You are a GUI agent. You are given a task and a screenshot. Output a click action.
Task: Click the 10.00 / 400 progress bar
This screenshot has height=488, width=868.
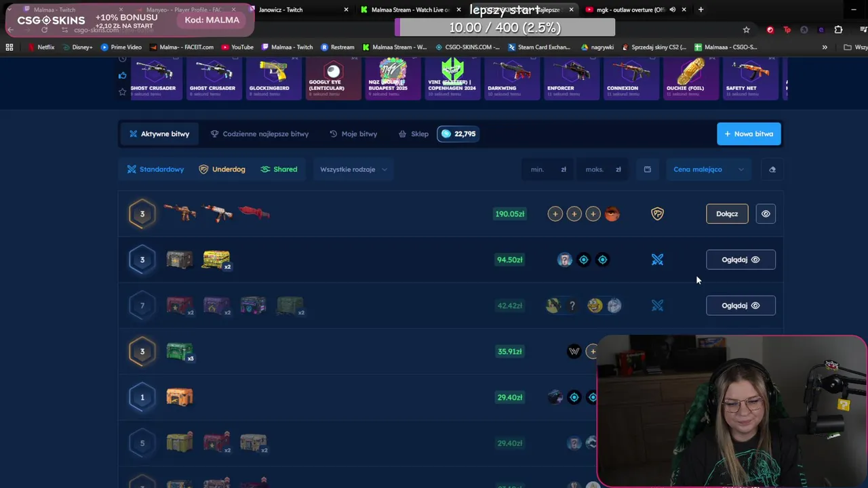tap(505, 28)
